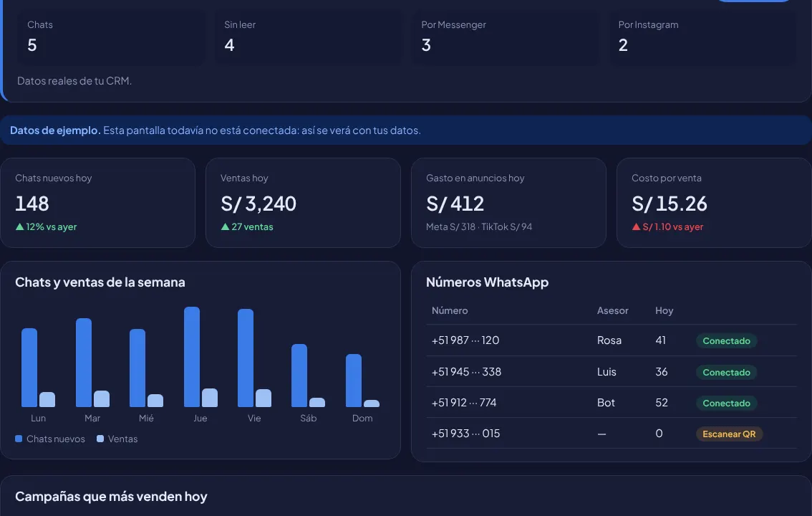Click the "Sin leer" count card

[308, 38]
